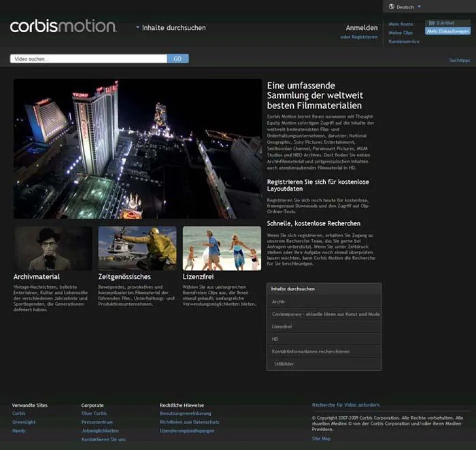Open the Inhalte durchsuchen panel header
Image resolution: width=476 pixels, height=450 pixels.
click(x=324, y=288)
